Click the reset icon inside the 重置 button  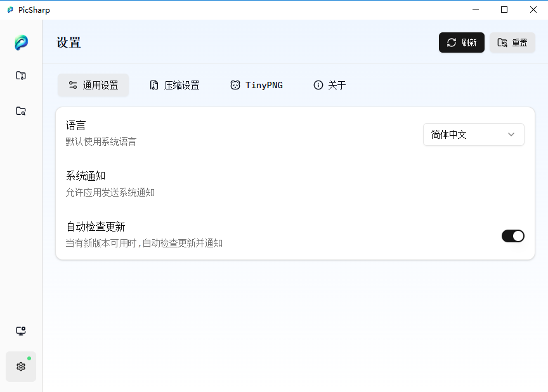point(500,42)
